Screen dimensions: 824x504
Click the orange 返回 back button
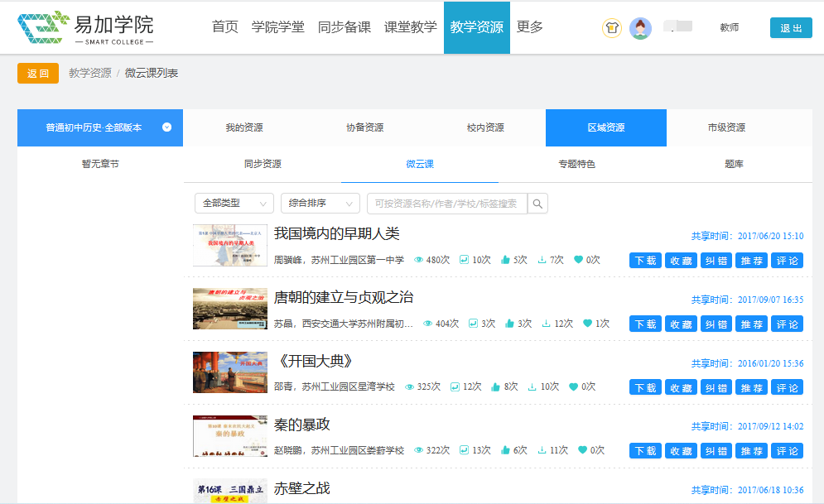pos(38,74)
